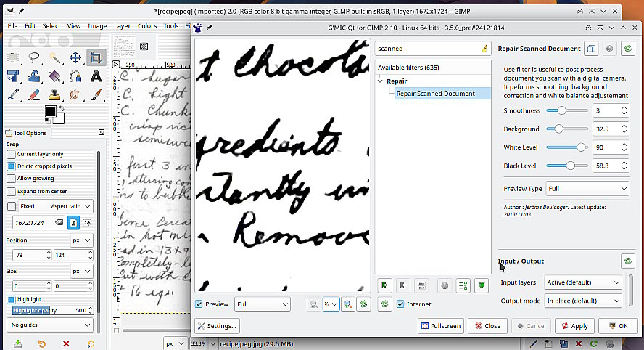Toggle filter selection mode list icon
This screenshot has width=644, height=350.
[463, 285]
